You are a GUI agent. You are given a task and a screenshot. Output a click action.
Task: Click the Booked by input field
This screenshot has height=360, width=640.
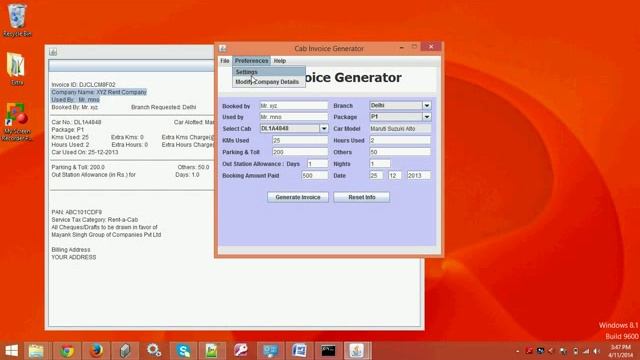click(x=293, y=106)
